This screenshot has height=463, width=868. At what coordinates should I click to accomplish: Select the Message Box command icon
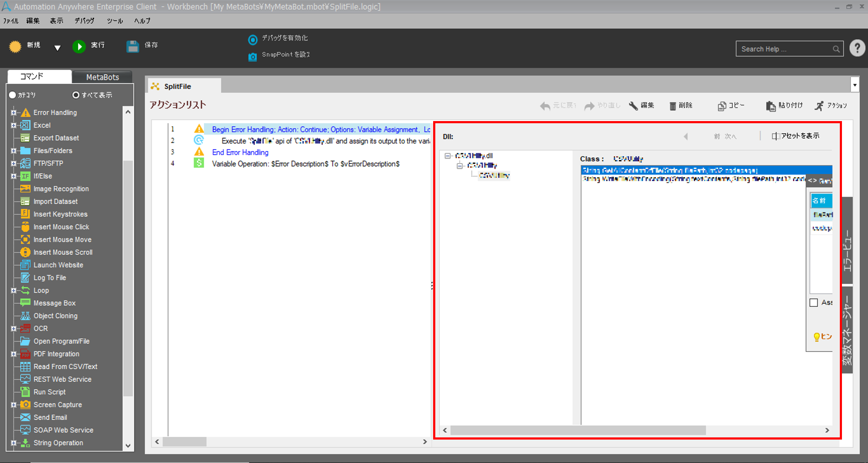coord(25,303)
